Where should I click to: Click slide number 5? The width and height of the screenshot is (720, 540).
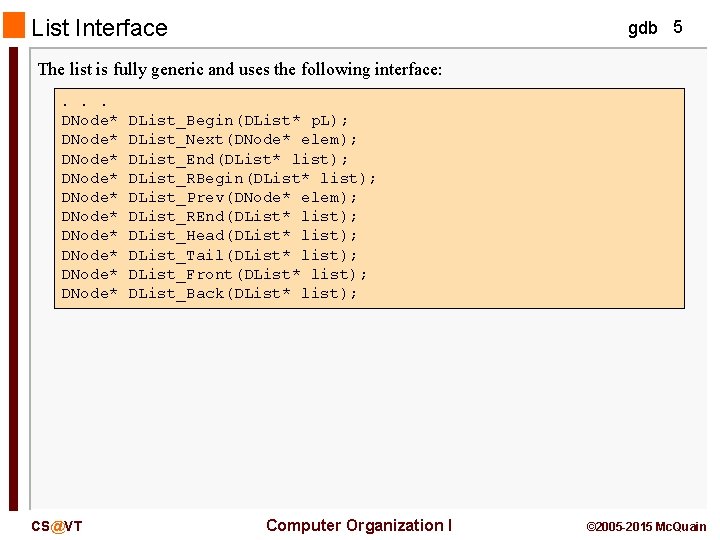678,27
